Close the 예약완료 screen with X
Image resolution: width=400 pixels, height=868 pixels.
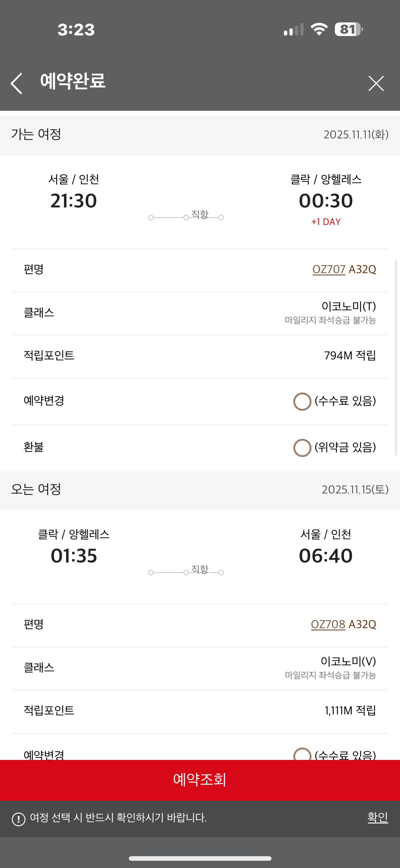[376, 83]
